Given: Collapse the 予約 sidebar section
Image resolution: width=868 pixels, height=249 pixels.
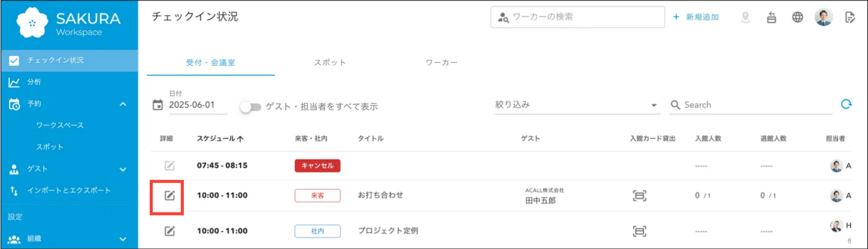Looking at the screenshot, I should point(123,104).
